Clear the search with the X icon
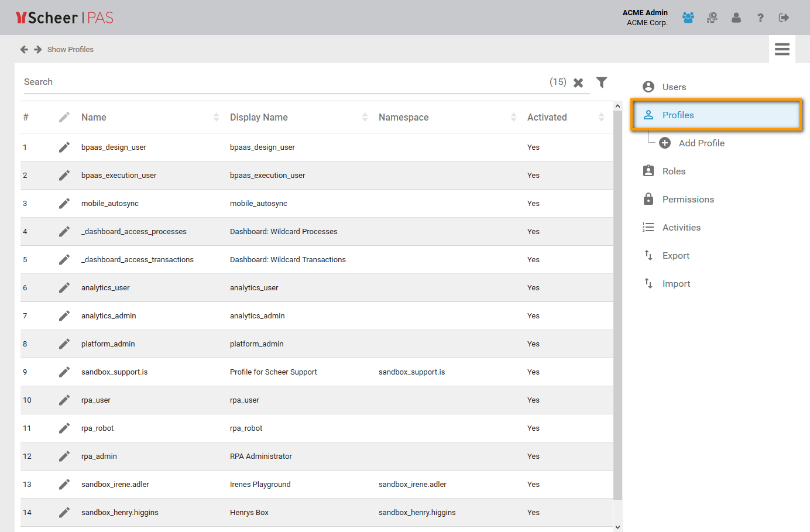 click(578, 83)
